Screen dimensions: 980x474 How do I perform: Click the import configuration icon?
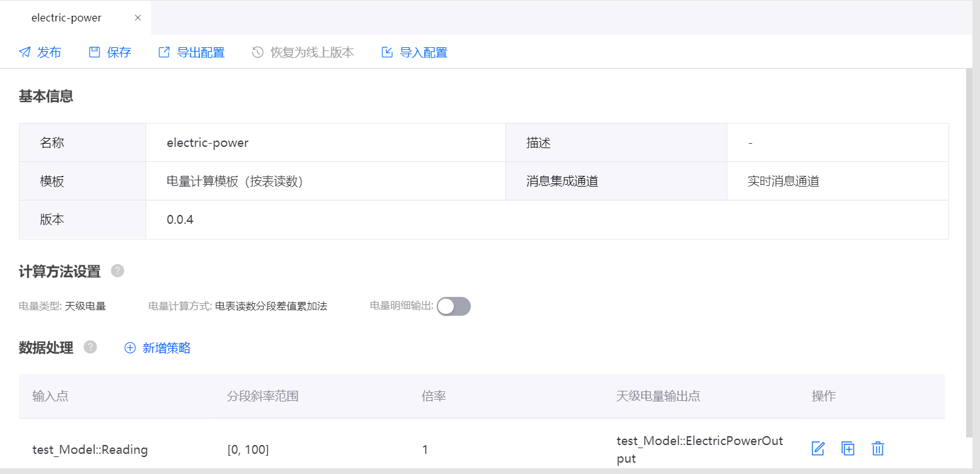(x=387, y=52)
